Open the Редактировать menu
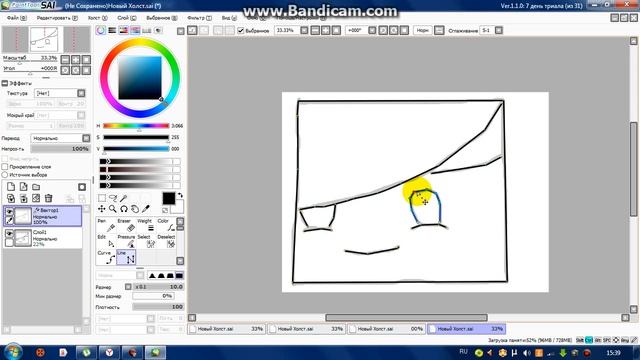 (x=57, y=18)
